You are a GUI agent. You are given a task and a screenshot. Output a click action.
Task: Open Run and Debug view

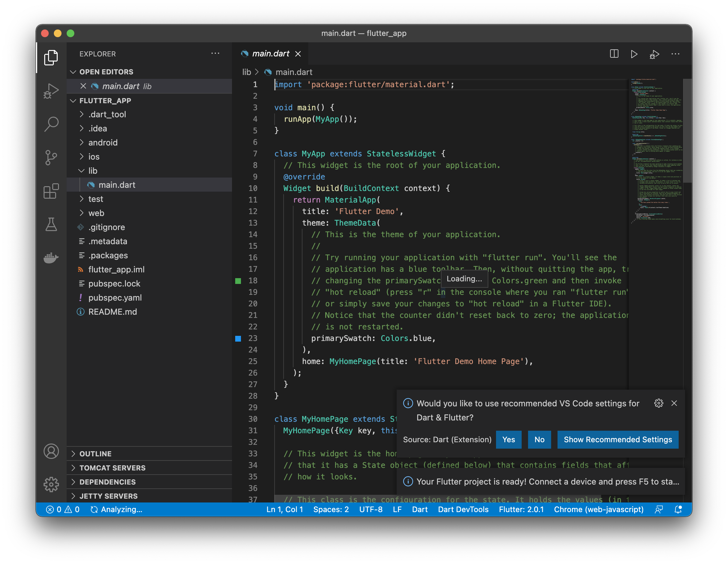tap(51, 91)
